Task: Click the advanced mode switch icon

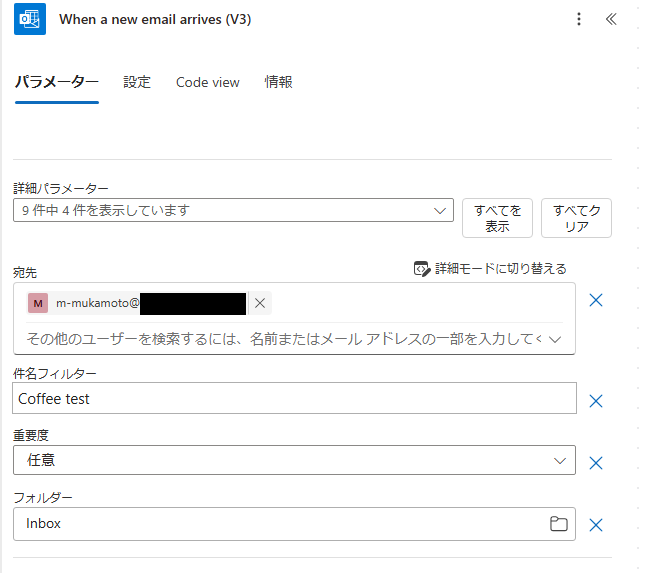Action: pos(422,269)
